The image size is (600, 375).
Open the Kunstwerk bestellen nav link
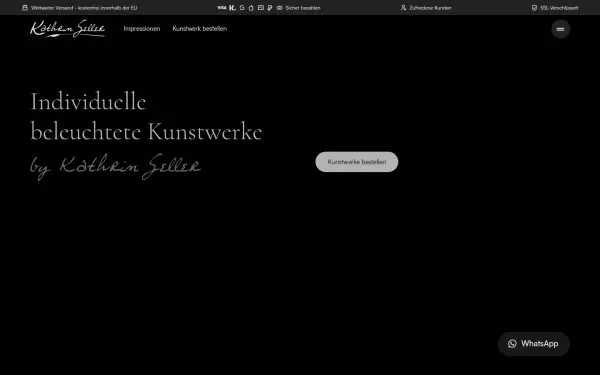pos(200,29)
